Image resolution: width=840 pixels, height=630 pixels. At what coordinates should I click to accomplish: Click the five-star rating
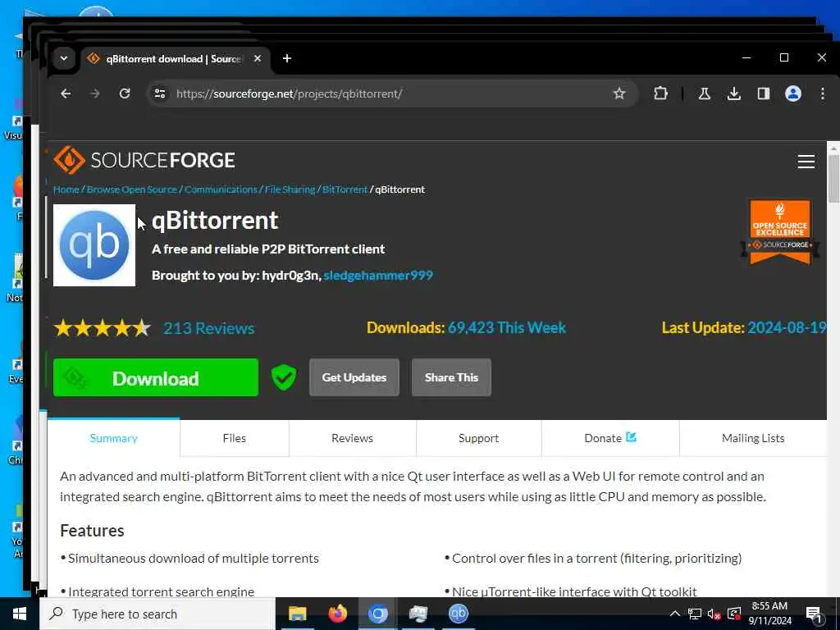[103, 328]
